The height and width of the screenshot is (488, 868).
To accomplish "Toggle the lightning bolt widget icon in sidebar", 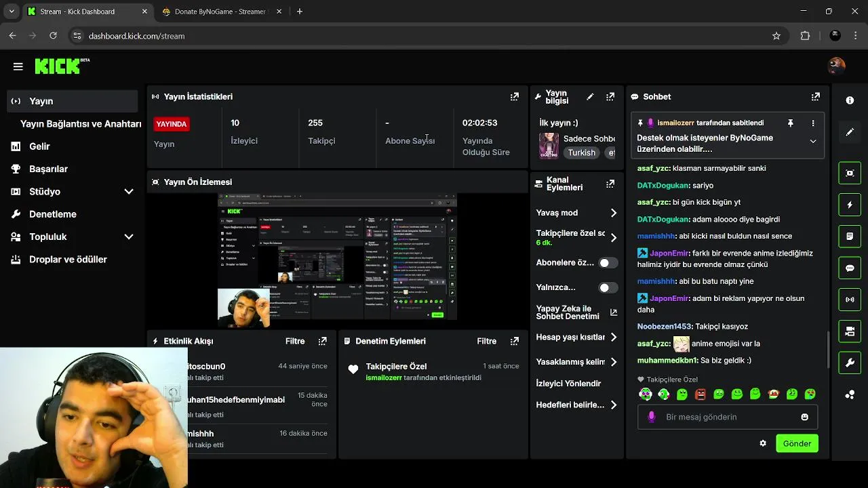I will click(850, 205).
